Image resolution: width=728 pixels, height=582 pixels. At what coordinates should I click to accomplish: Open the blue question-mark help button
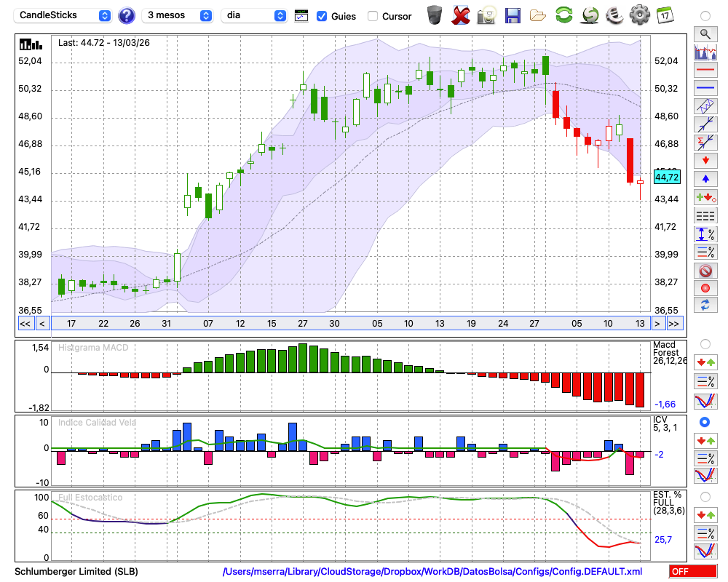[x=126, y=16]
